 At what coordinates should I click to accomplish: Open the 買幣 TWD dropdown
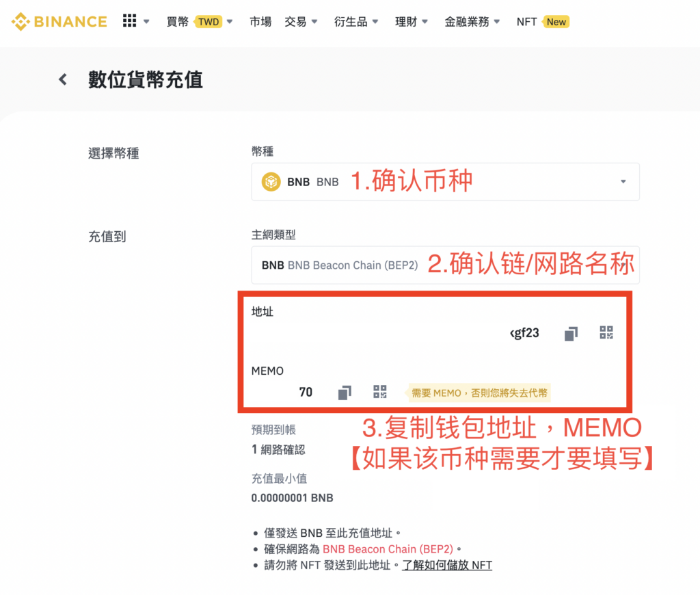tap(200, 21)
